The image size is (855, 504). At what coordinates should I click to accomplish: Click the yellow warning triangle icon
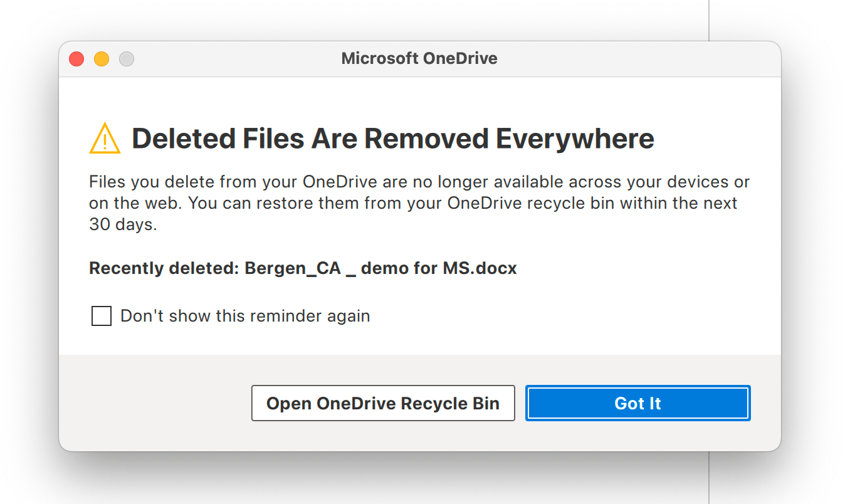[x=105, y=139]
